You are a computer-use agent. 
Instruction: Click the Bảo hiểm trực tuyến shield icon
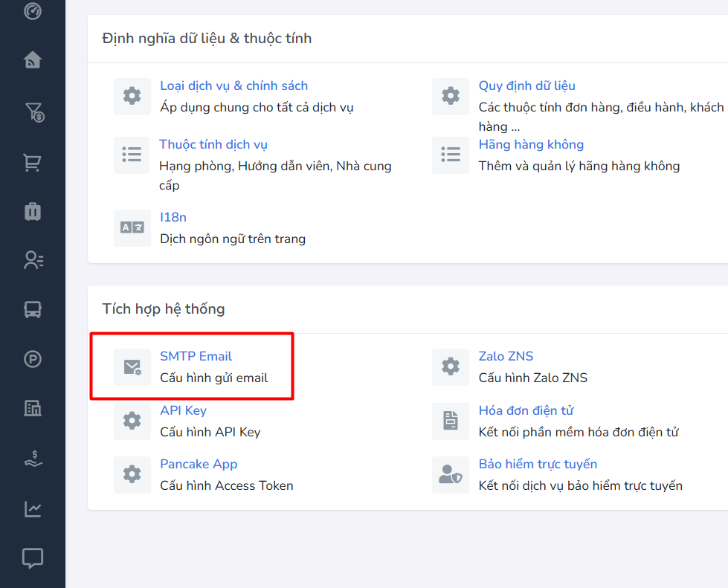pyautogui.click(x=451, y=475)
